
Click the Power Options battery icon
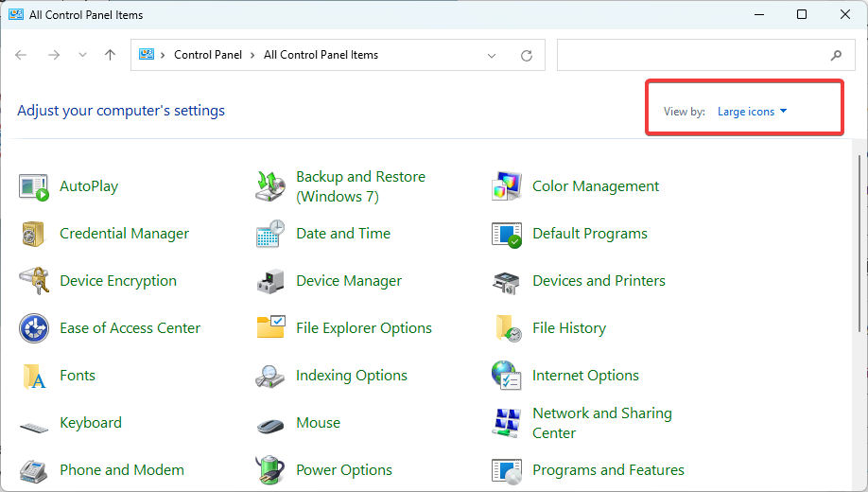[x=270, y=470]
